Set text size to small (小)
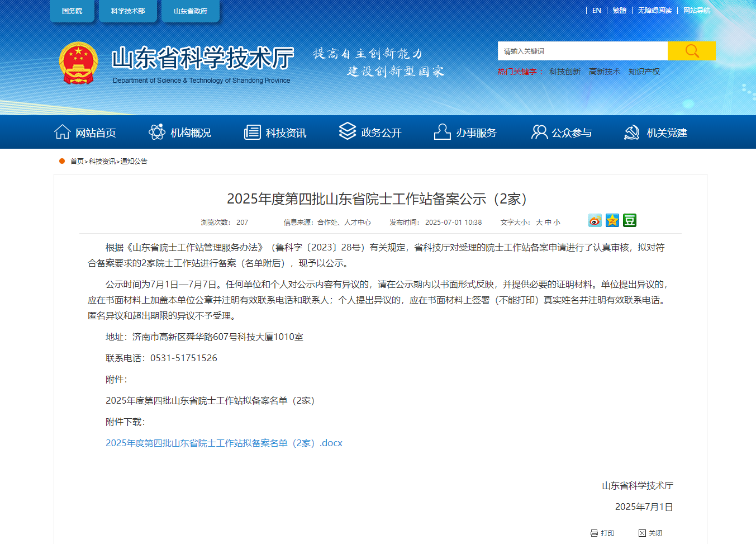 [x=557, y=223]
